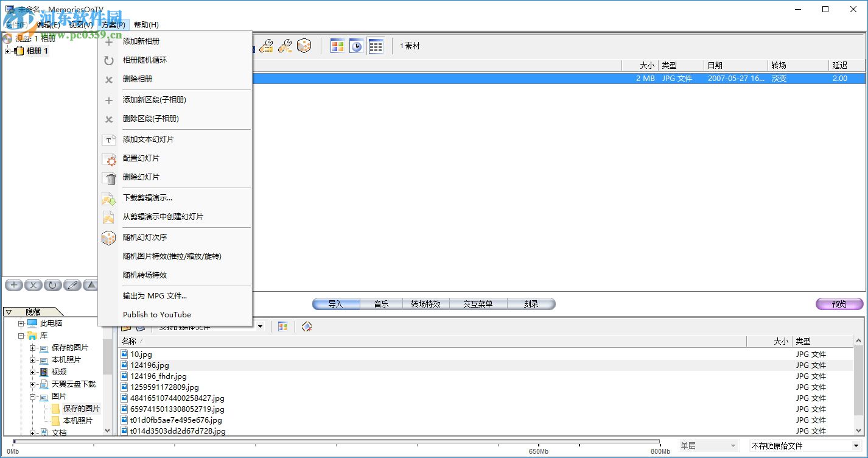Open the media file type filter dropdown
868x458 pixels.
pos(260,327)
